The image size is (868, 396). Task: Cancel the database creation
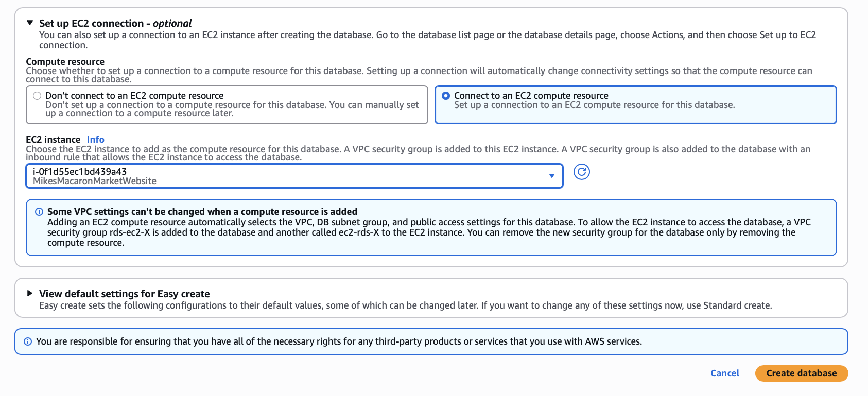(724, 373)
